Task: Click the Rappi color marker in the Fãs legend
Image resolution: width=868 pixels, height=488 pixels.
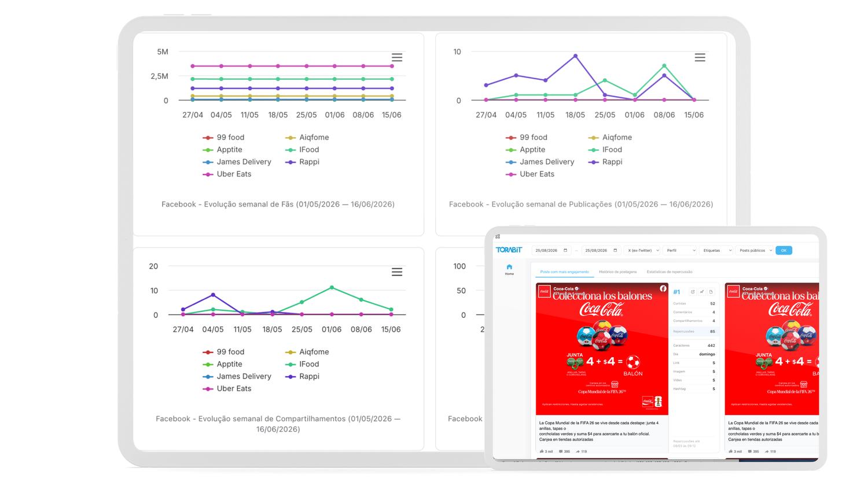Action: [290, 162]
